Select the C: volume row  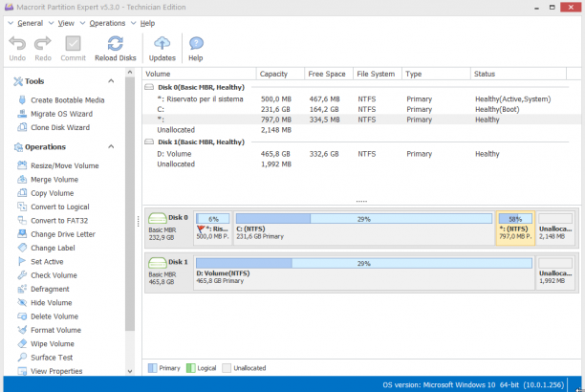coord(362,109)
